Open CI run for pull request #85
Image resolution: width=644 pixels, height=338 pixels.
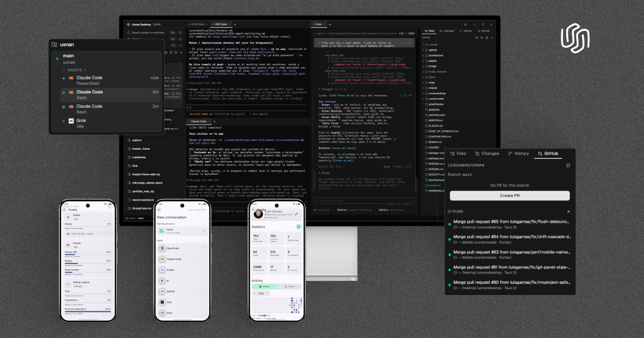[510, 224]
